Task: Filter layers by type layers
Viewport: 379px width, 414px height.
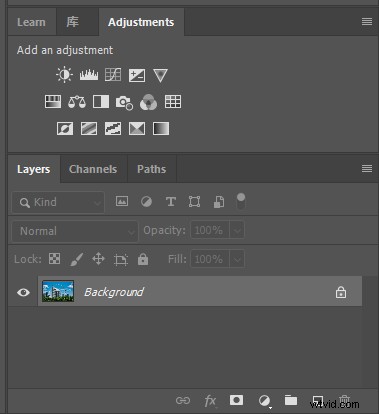Action: pos(171,202)
